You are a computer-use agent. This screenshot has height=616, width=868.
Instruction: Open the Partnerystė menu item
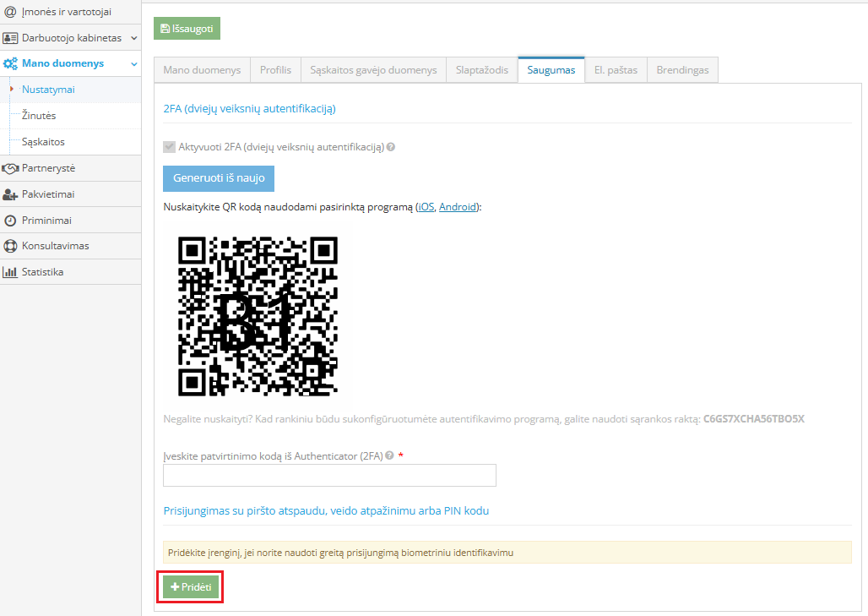click(70, 168)
